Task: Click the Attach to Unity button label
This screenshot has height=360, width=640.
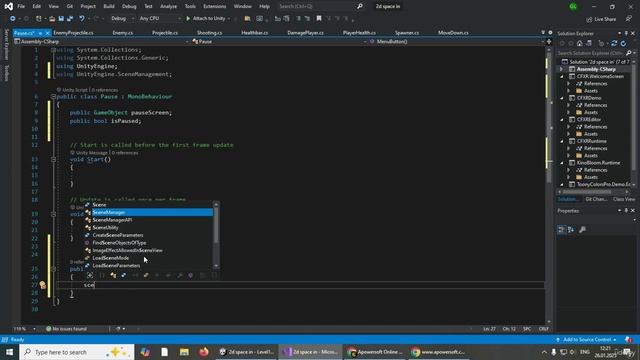Action: coord(209,18)
